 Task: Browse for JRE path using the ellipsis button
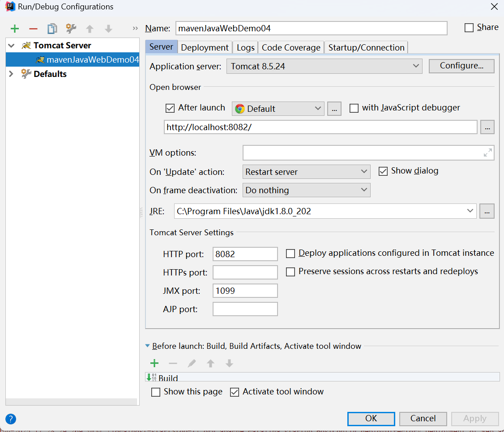(x=487, y=211)
